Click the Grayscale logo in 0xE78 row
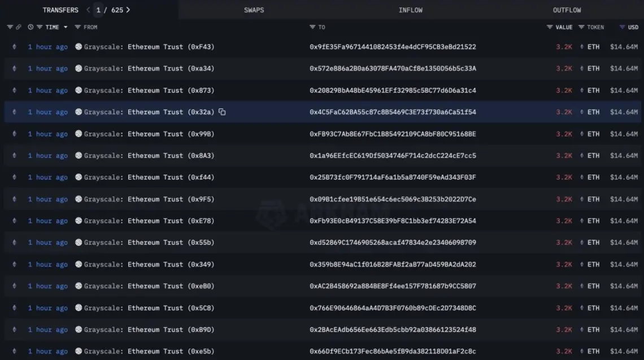Viewport: 644px width, 360px height. (79, 221)
